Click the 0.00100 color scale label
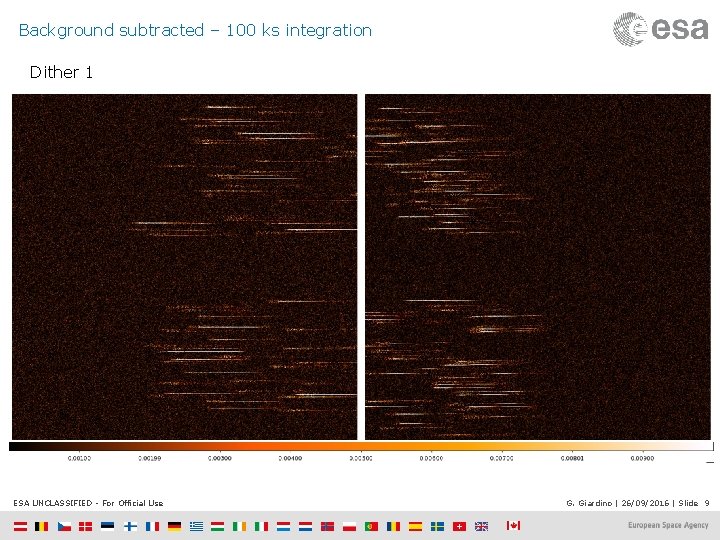 click(x=79, y=458)
